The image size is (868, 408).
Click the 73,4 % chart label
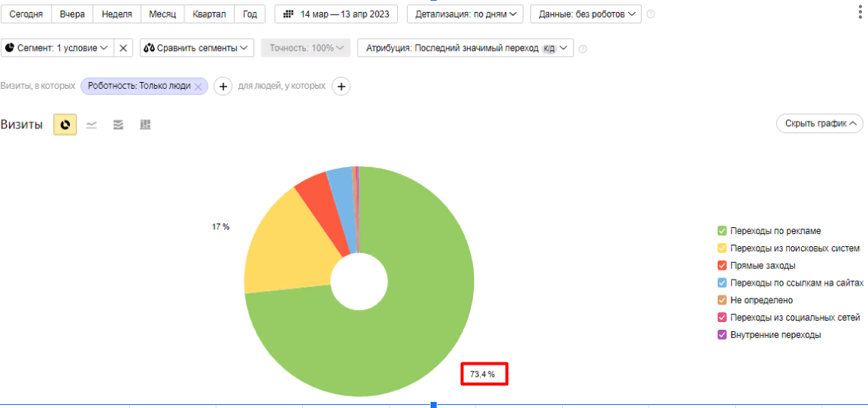tap(483, 375)
